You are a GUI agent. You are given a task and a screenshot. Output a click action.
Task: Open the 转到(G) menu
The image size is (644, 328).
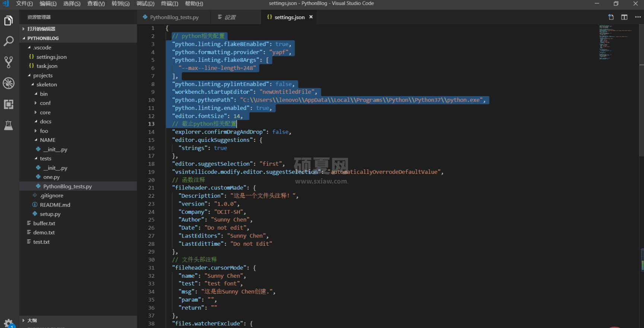(x=121, y=4)
